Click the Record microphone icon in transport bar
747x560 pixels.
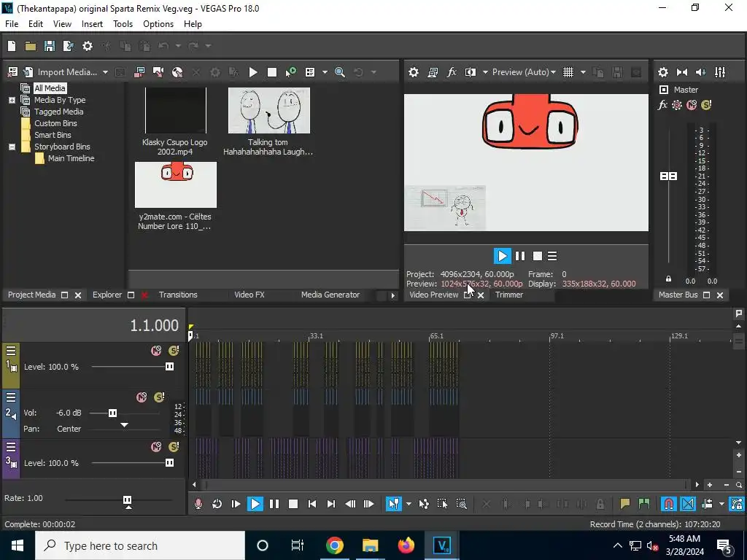[198, 504]
